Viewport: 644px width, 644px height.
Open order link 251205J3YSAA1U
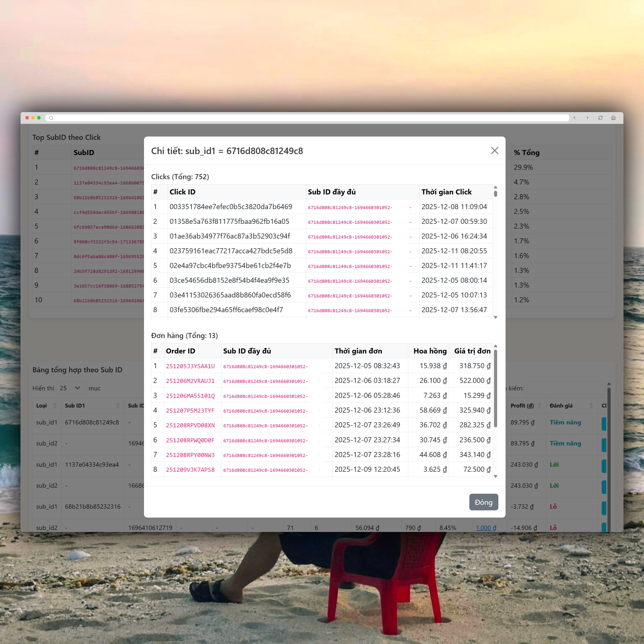click(x=190, y=366)
